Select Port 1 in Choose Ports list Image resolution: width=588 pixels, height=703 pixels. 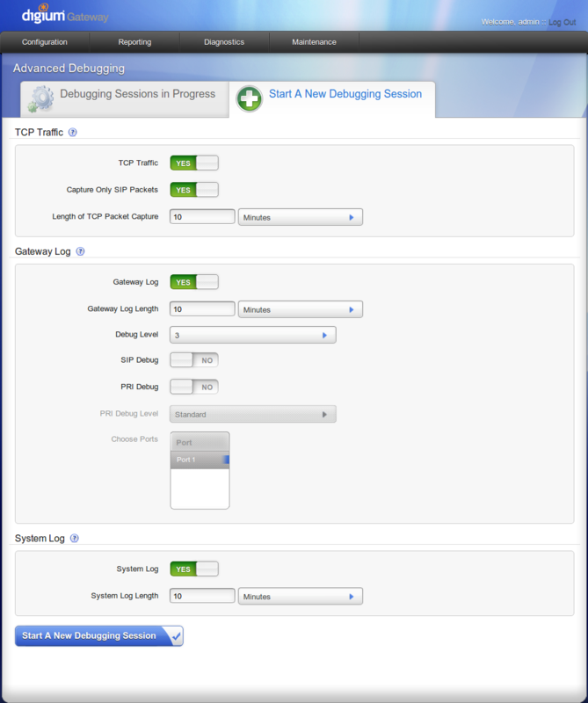pyautogui.click(x=200, y=460)
